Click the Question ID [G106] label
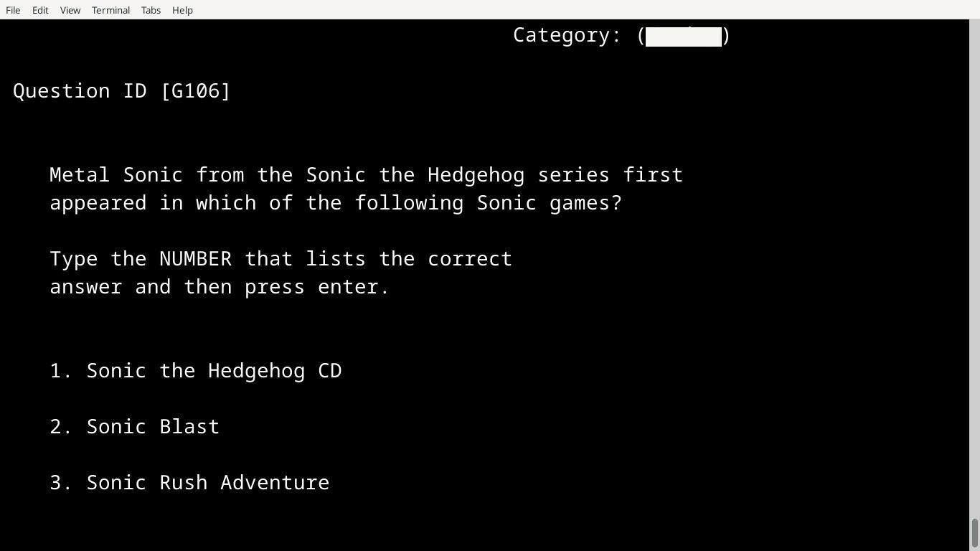 tap(121, 90)
